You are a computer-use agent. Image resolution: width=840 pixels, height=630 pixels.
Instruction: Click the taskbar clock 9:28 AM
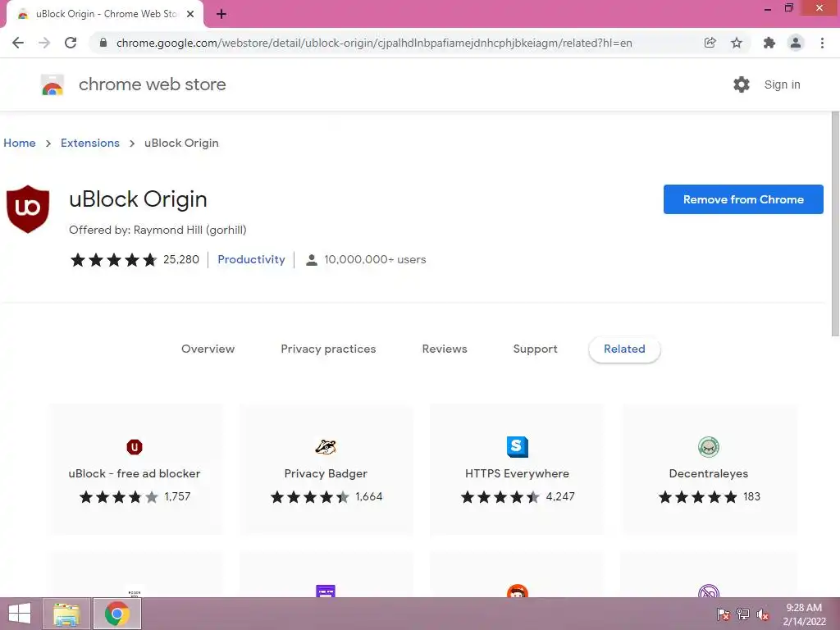pyautogui.click(x=804, y=608)
